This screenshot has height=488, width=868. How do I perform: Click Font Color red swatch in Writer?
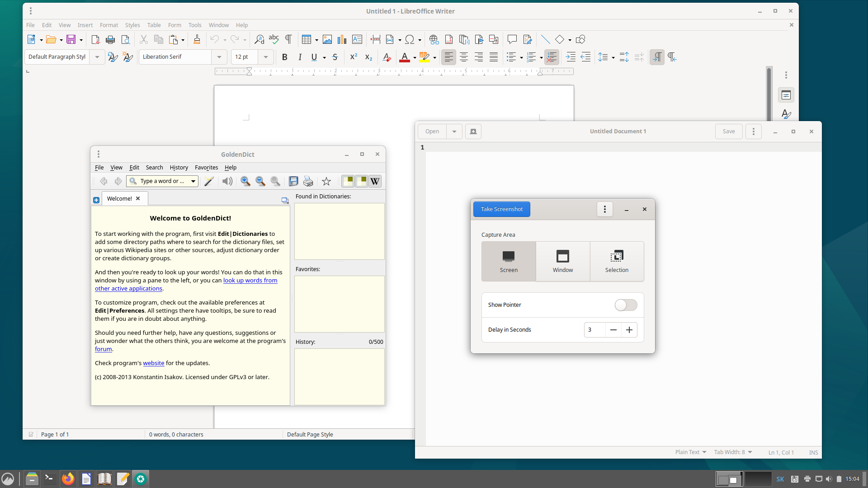[405, 57]
